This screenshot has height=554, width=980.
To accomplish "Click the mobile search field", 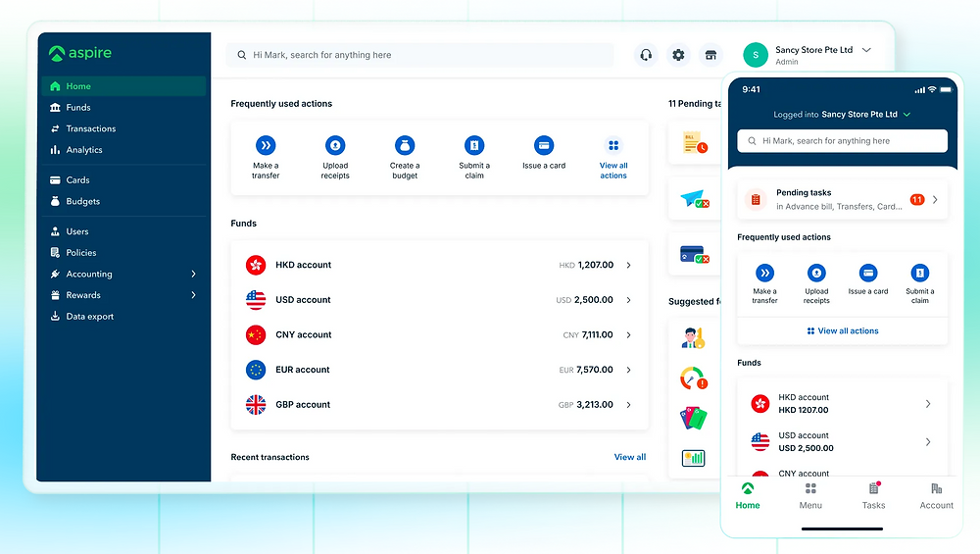I will pyautogui.click(x=843, y=140).
